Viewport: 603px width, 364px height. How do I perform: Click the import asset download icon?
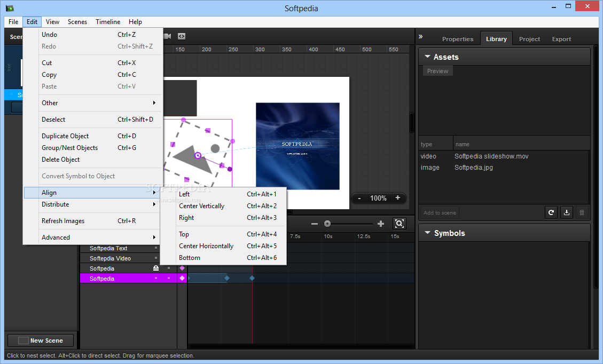(x=567, y=212)
